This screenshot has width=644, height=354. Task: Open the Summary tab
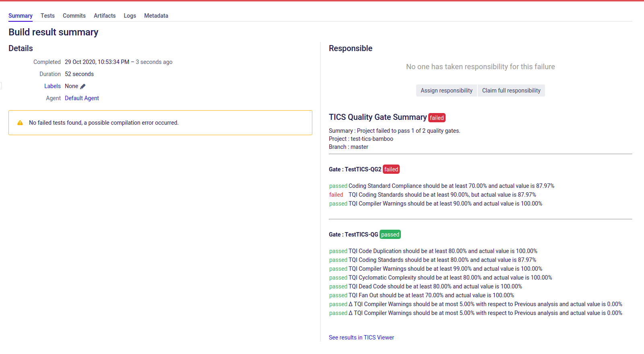21,16
